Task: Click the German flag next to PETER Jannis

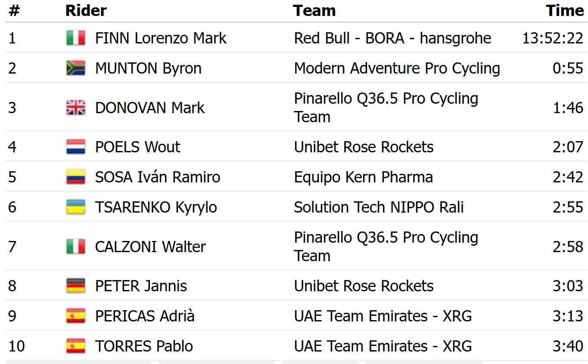Action: tap(76, 286)
